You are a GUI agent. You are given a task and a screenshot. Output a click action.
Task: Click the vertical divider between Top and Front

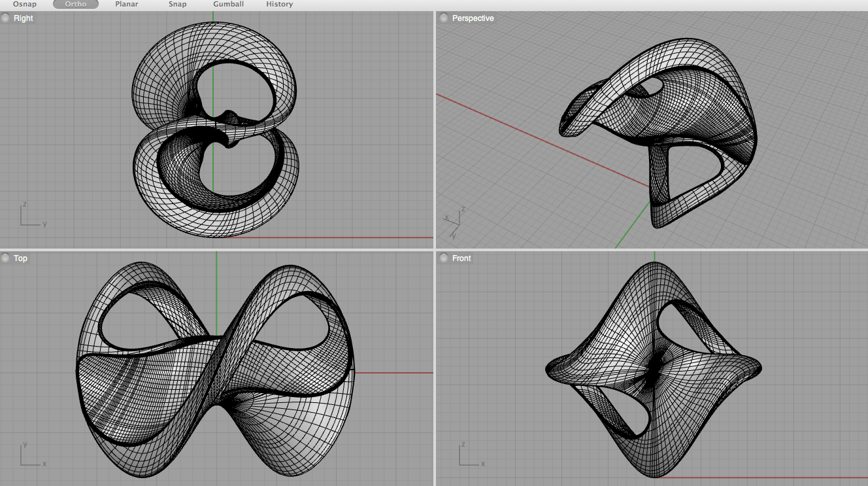435,366
